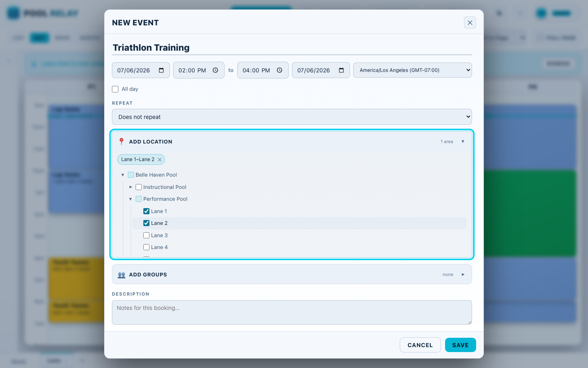This screenshot has height=368, width=588.
Task: Check the Lane 4 checkbox
Action: (x=147, y=247)
